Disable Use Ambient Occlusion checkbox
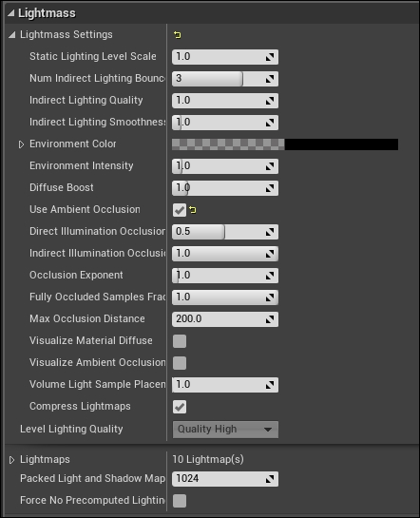The image size is (420, 518). click(x=180, y=210)
